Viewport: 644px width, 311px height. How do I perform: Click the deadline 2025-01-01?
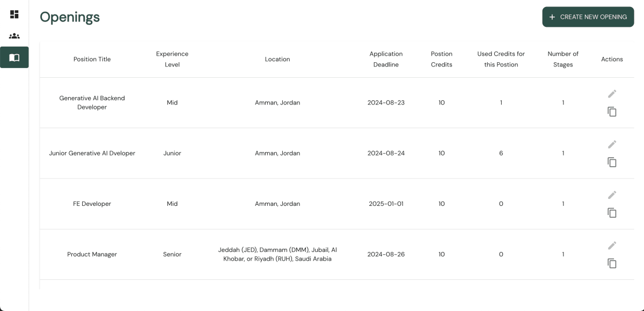[x=386, y=204]
